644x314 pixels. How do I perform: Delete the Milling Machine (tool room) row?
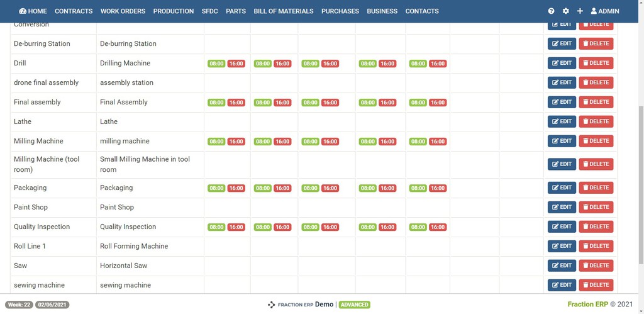[596, 164]
